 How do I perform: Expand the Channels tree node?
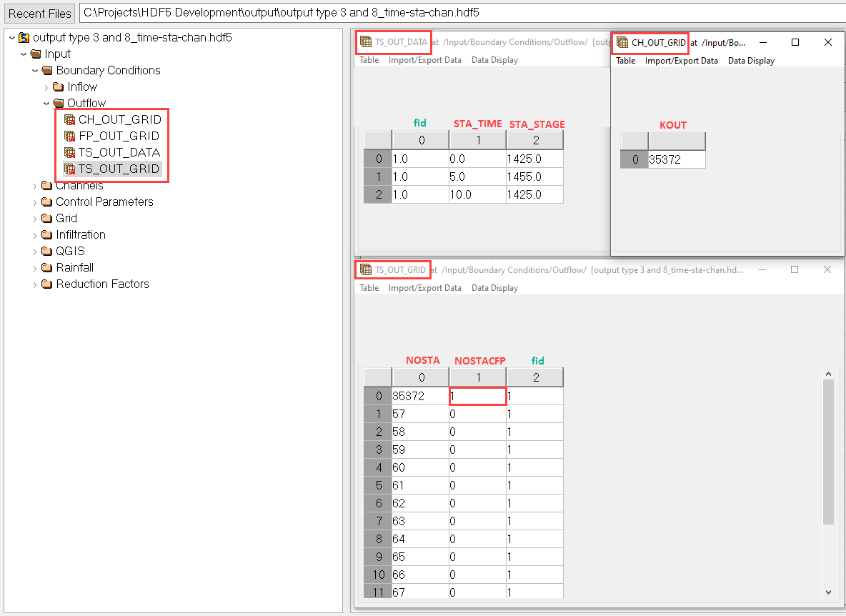click(x=35, y=185)
